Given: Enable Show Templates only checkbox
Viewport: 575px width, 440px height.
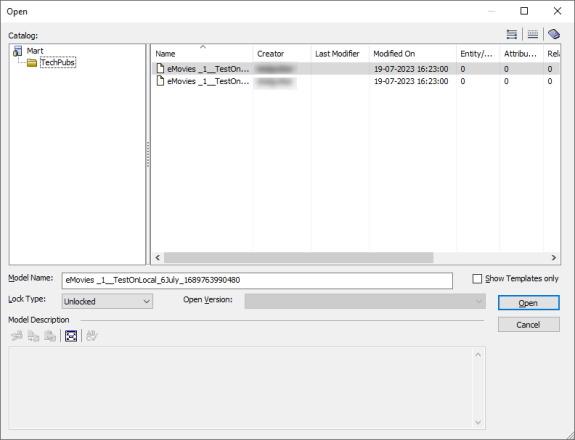Looking at the screenshot, I should pyautogui.click(x=477, y=279).
